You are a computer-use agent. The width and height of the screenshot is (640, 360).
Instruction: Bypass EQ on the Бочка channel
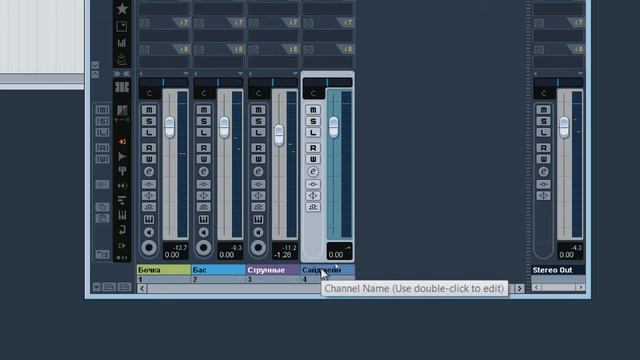(149, 196)
